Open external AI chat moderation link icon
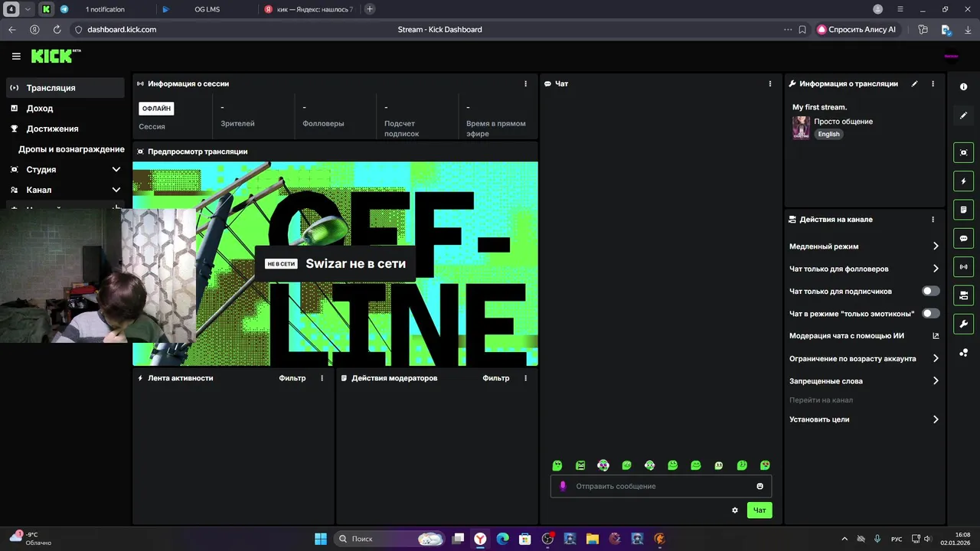980x551 pixels. click(x=936, y=335)
